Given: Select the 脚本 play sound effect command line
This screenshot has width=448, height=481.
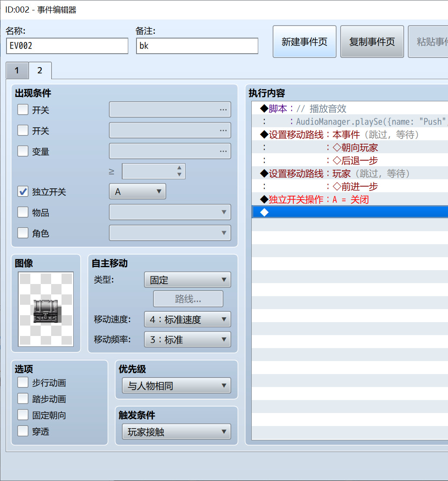Looking at the screenshot, I should tap(350, 109).
